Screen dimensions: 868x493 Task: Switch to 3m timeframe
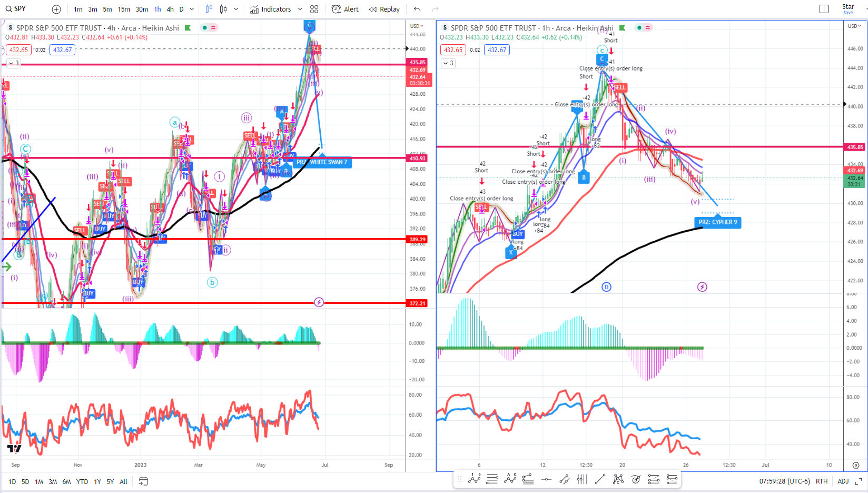(x=93, y=9)
